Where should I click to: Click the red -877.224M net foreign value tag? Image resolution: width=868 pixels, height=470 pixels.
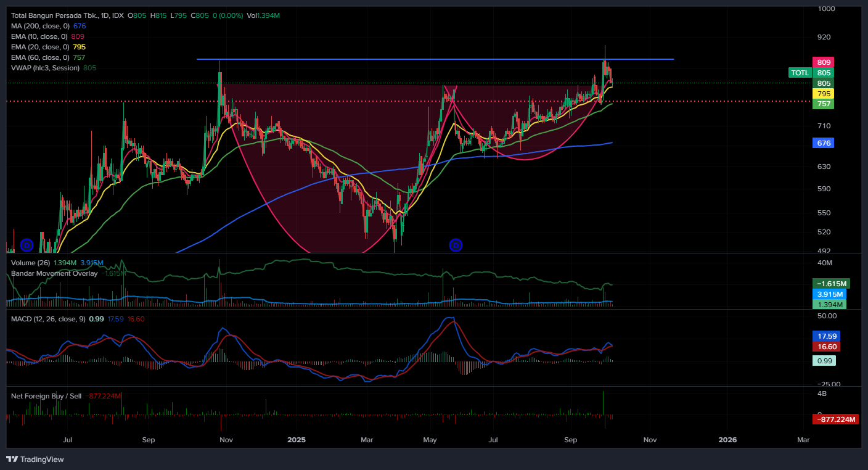(835, 419)
